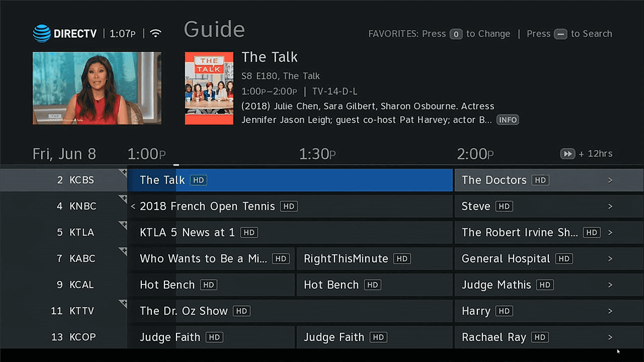The width and height of the screenshot is (644, 362).
Task: Toggle favorite marker on 4 KNBC
Action: 123,199
